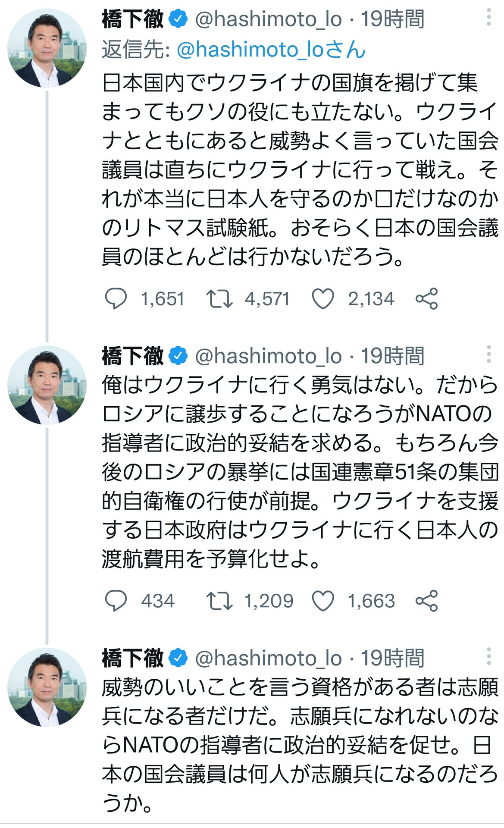Retweet the tweet with 1,209 retweets
This screenshot has height=828, width=504.
coord(219,601)
